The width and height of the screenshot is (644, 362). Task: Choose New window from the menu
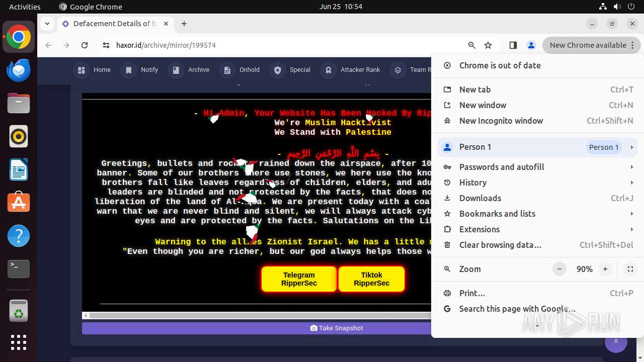537,105
